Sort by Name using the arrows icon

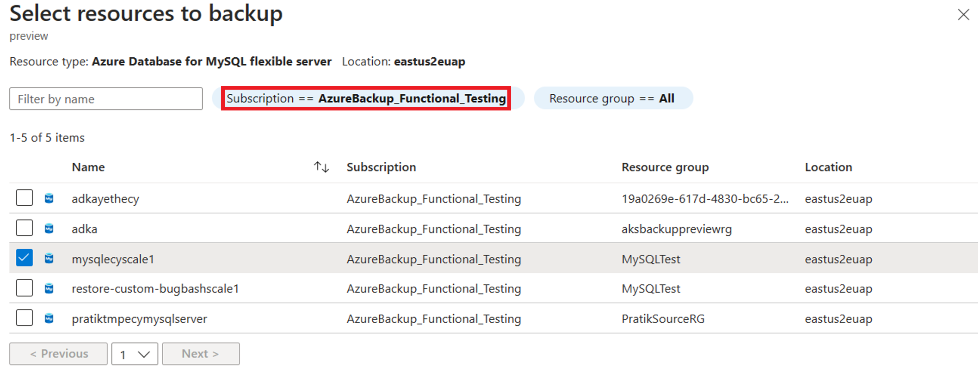click(321, 167)
